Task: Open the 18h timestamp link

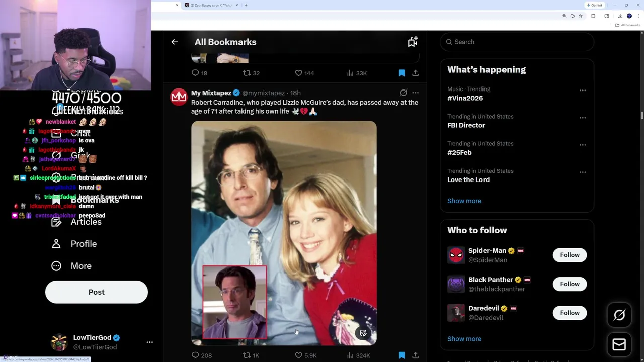Action: point(295,93)
